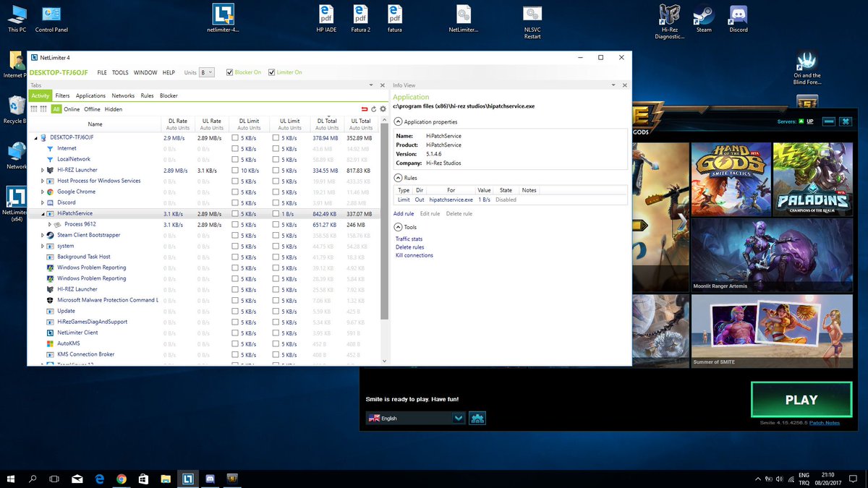This screenshot has height=488, width=868.
Task: Click the refresh arrow icon in Activity toolbar
Action: pos(374,109)
